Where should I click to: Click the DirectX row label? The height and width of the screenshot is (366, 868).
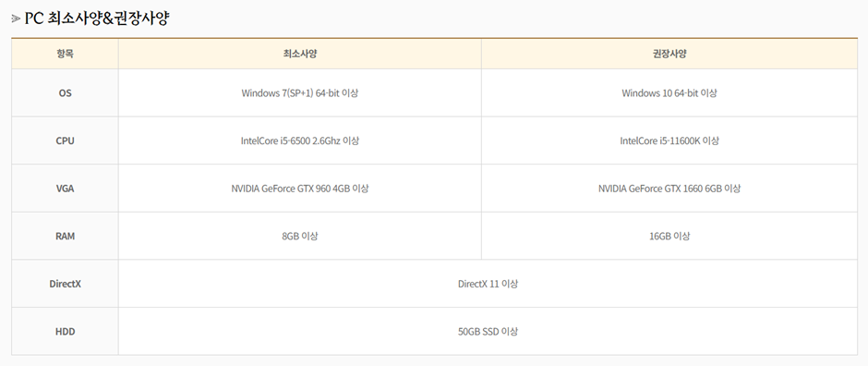(x=65, y=284)
